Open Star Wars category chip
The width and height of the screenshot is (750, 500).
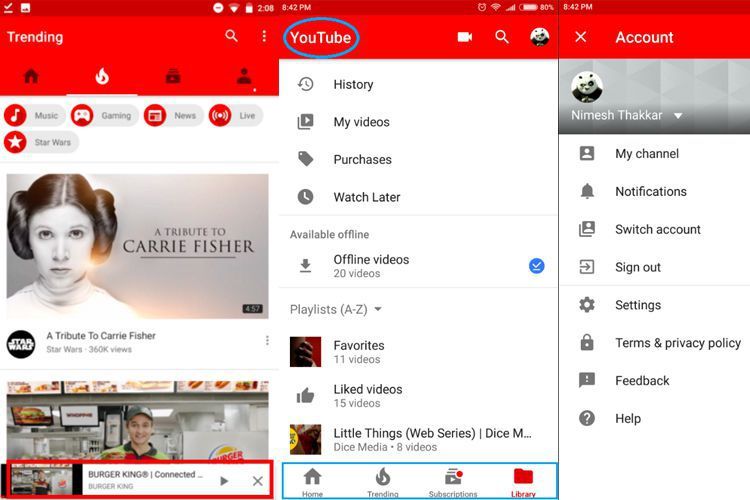pyautogui.click(x=41, y=143)
